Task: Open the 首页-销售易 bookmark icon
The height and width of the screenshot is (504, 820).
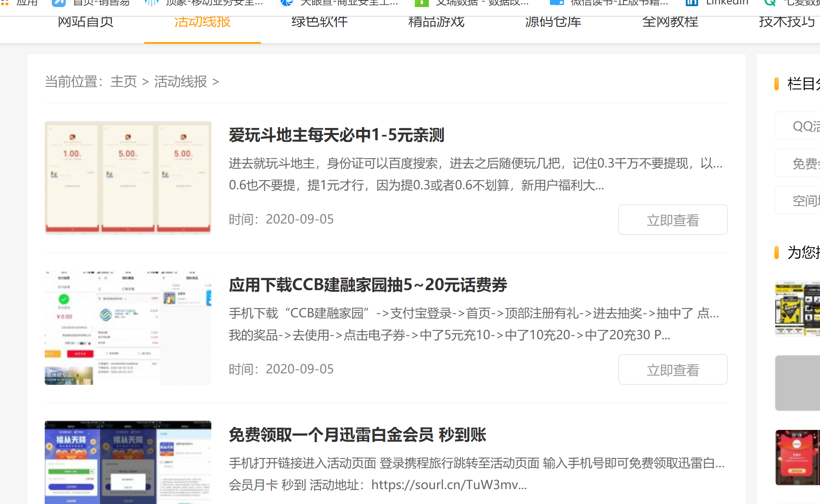Action: (58, 3)
